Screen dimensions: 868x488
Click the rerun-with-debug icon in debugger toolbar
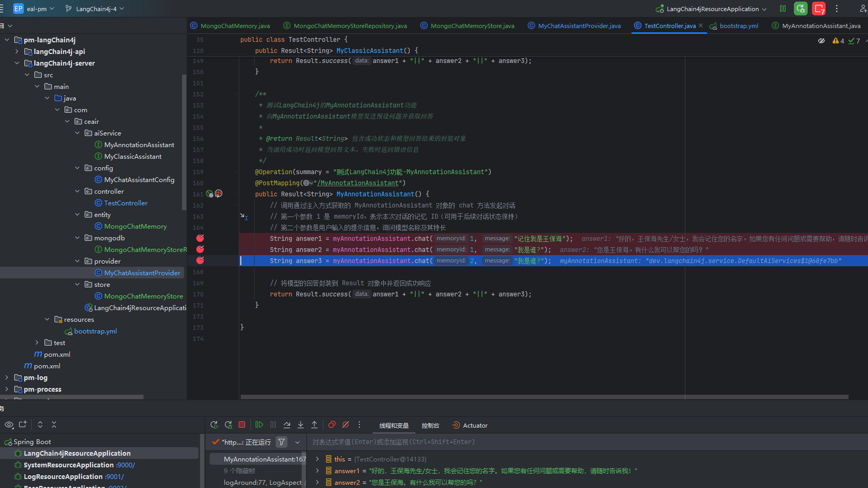228,425
